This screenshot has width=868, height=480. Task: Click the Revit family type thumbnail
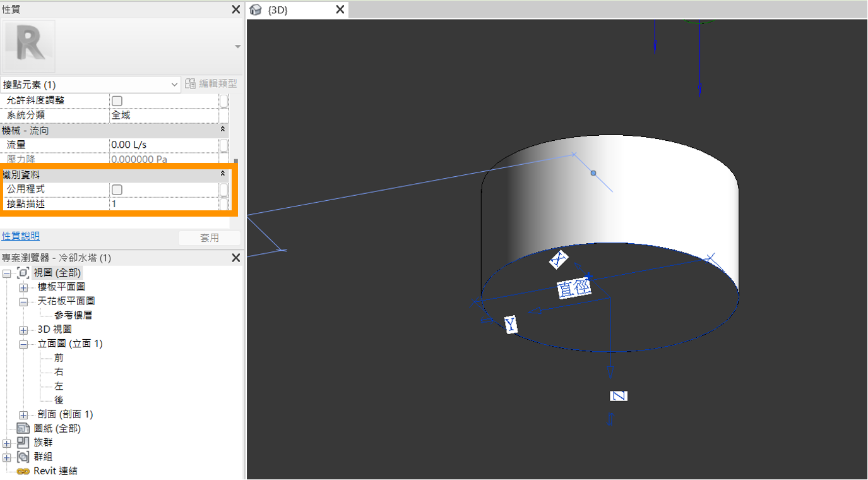click(x=29, y=46)
